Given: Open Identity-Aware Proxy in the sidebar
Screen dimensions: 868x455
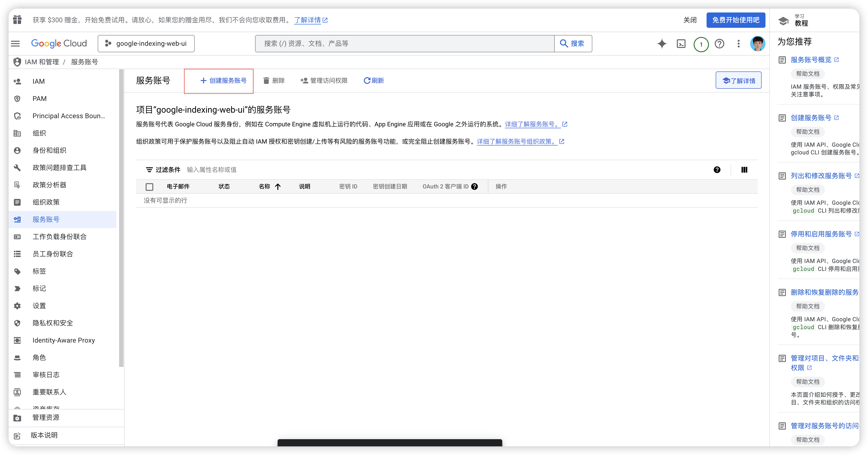Looking at the screenshot, I should pyautogui.click(x=63, y=340).
